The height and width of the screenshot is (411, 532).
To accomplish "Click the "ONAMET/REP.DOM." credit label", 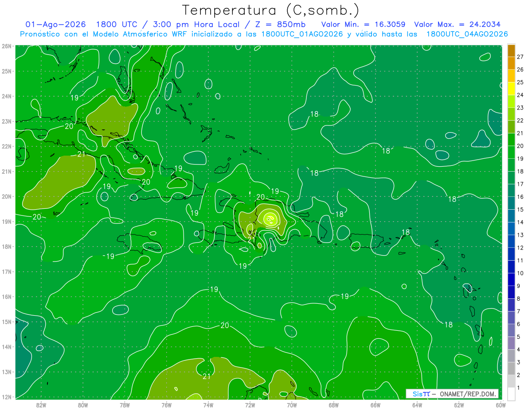I will 469,394.
